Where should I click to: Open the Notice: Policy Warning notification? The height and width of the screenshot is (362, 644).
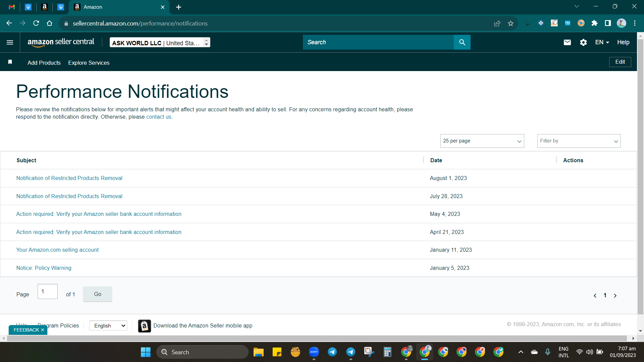click(x=44, y=268)
